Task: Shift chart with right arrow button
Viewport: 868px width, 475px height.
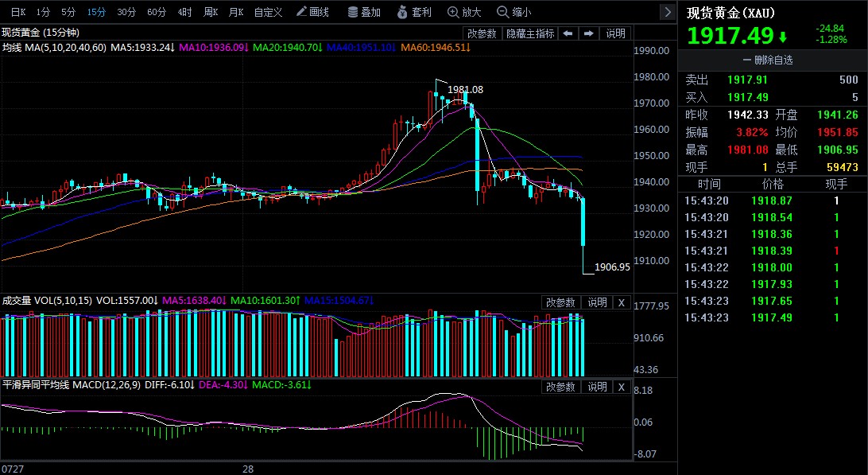Action: (589, 33)
